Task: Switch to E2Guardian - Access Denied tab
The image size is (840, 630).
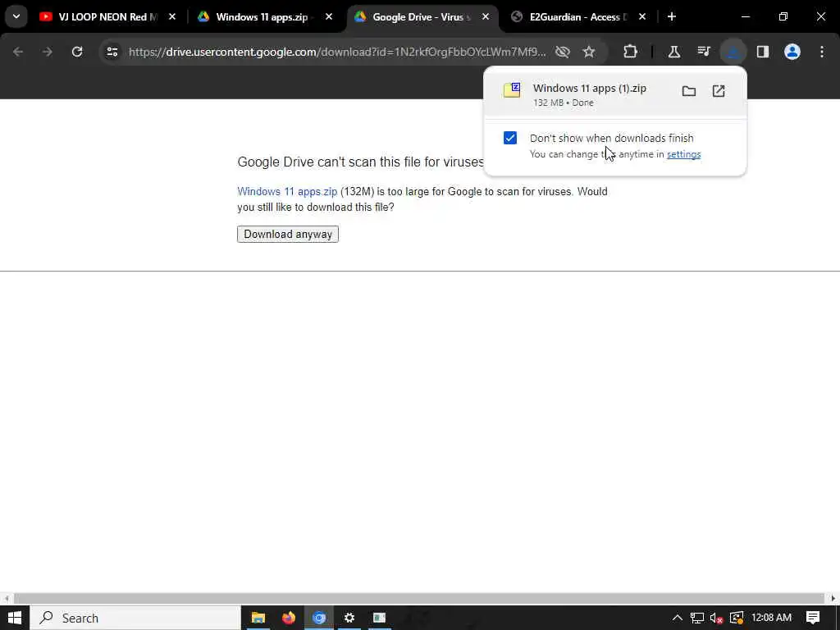Action: pos(577,17)
